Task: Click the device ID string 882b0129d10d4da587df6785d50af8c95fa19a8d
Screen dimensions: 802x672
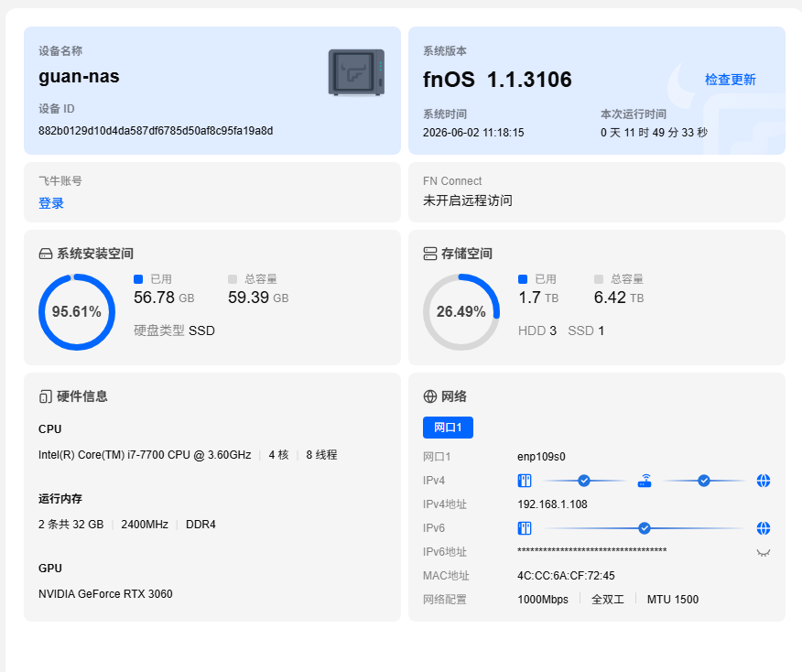Action: 156,131
